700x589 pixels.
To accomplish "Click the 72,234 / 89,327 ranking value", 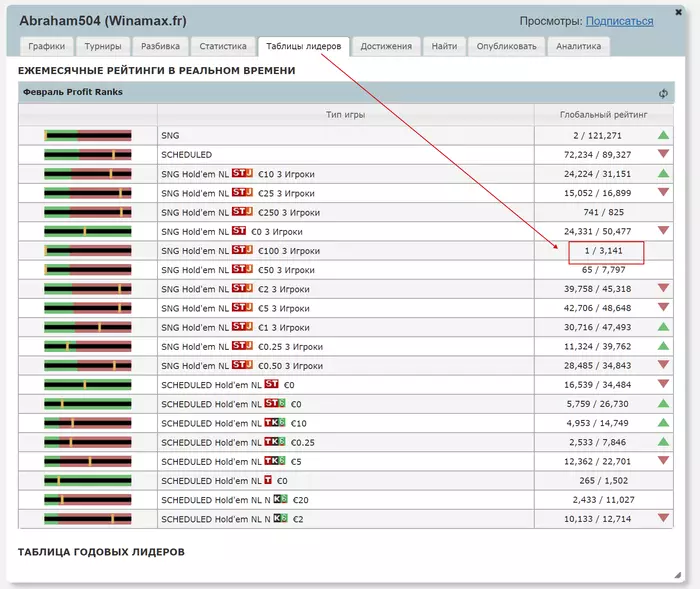I will coord(597,155).
